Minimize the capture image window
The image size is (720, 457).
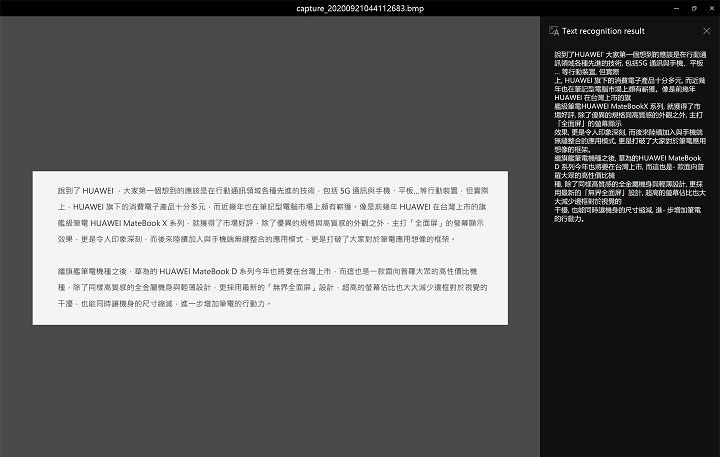pos(676,8)
